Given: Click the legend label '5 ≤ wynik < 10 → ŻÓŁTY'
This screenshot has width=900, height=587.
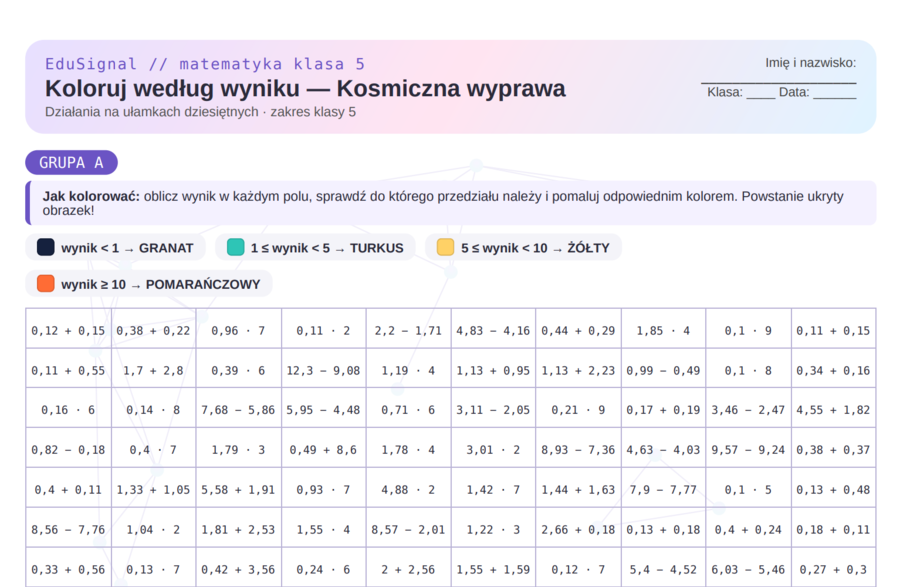Looking at the screenshot, I should (535, 248).
